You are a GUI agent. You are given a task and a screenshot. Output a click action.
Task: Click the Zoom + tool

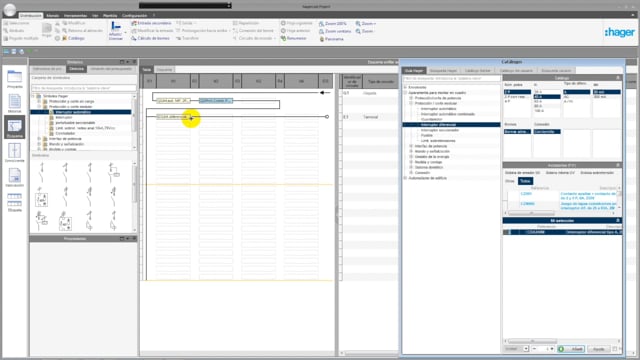pyautogui.click(x=366, y=24)
